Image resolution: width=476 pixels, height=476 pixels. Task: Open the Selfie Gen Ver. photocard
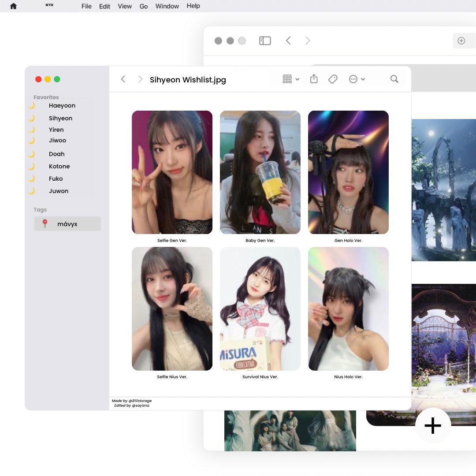point(172,172)
